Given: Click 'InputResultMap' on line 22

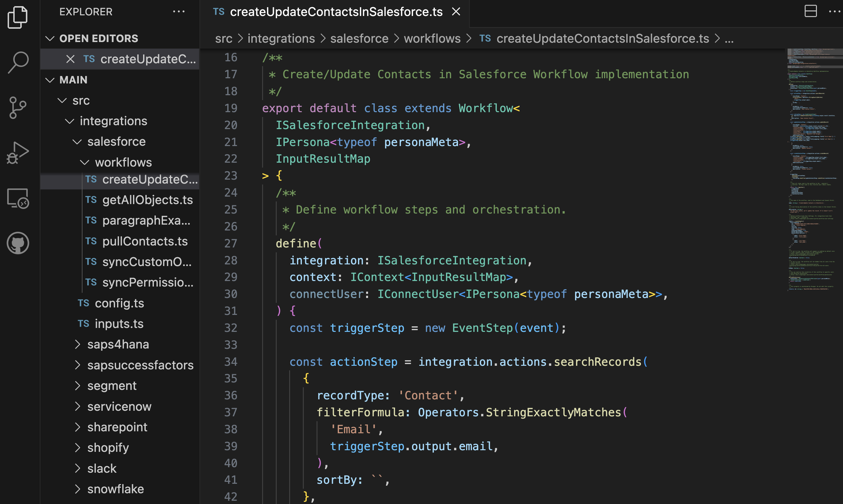Looking at the screenshot, I should 323,159.
